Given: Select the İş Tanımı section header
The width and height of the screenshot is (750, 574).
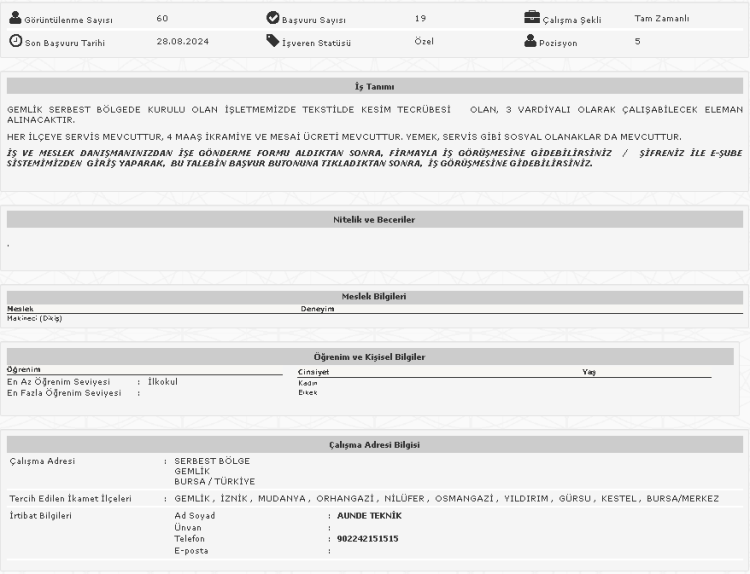Looking at the screenshot, I should (x=374, y=87).
